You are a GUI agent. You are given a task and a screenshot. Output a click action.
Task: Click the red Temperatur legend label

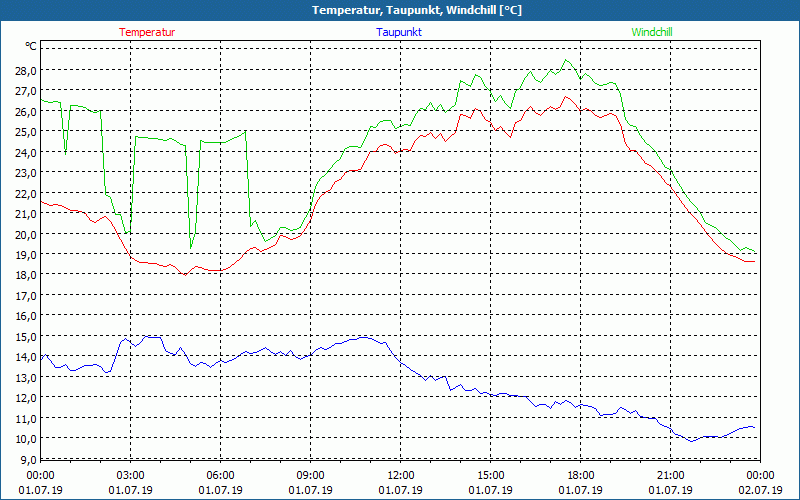click(x=147, y=32)
